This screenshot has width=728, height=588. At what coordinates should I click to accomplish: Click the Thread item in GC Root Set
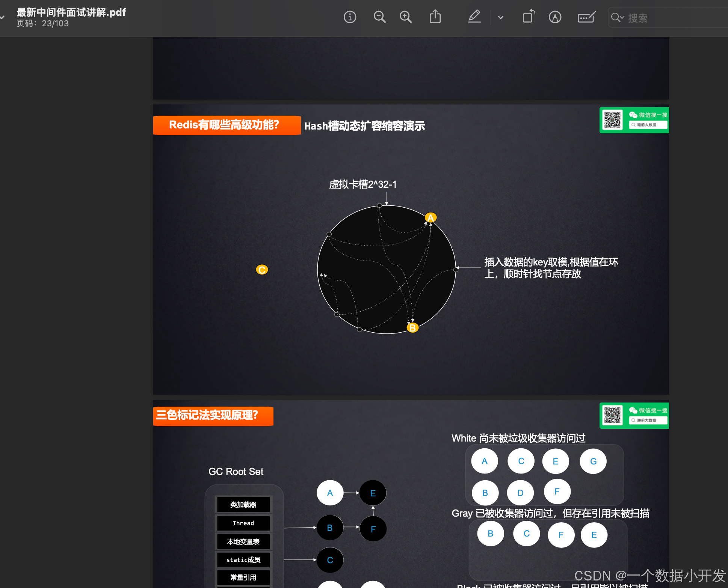243,523
